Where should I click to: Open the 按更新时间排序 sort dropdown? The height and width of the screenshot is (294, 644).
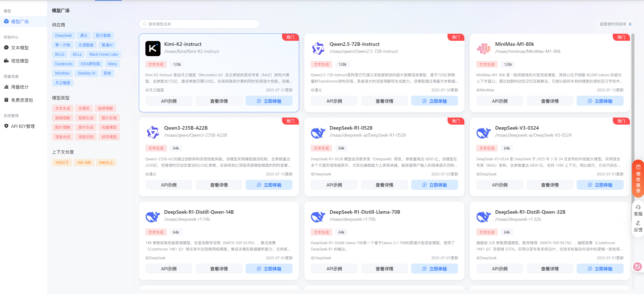pos(616,24)
